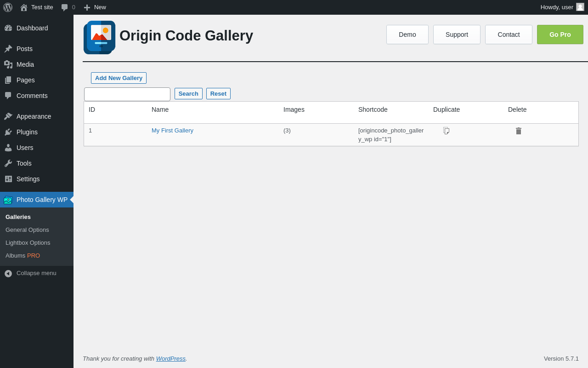Screen dimensions: 588x368
Task: Click the Reset button
Action: 218,94
